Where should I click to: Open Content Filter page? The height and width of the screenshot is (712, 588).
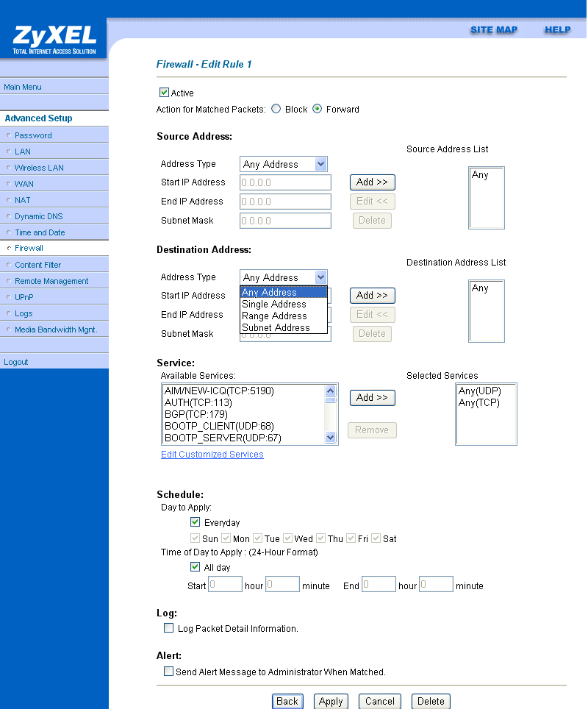(37, 265)
